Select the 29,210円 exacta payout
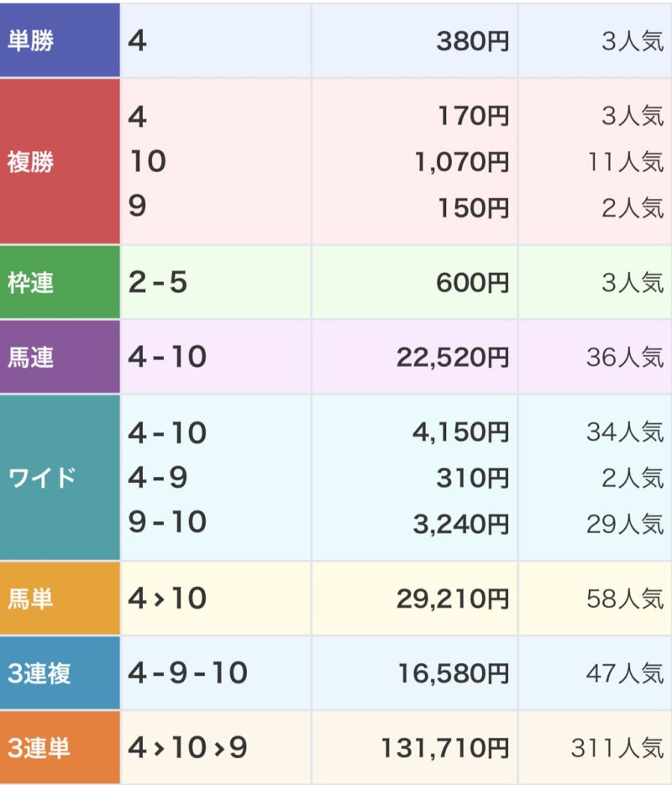Screen dimensions: 672x785 coord(453,599)
